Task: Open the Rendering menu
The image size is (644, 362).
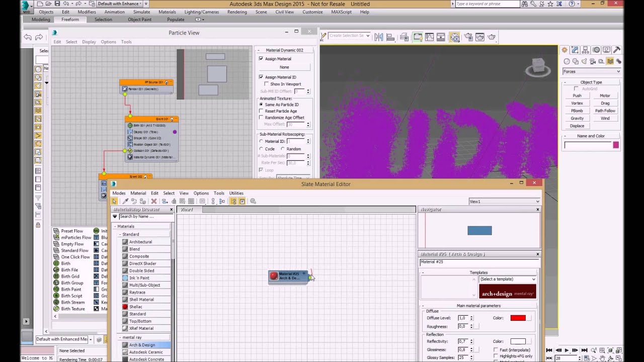Action: click(x=237, y=12)
